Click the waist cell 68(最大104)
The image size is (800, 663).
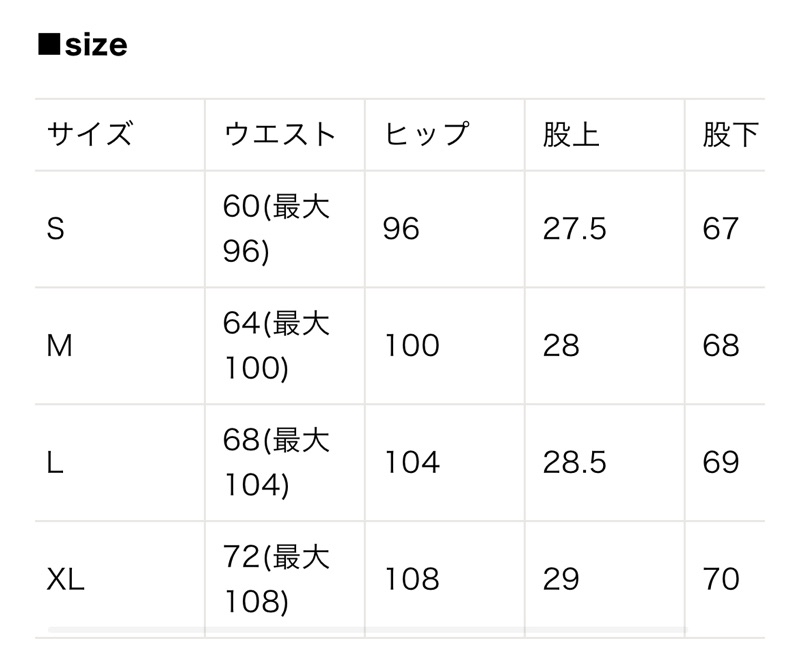[276, 462]
